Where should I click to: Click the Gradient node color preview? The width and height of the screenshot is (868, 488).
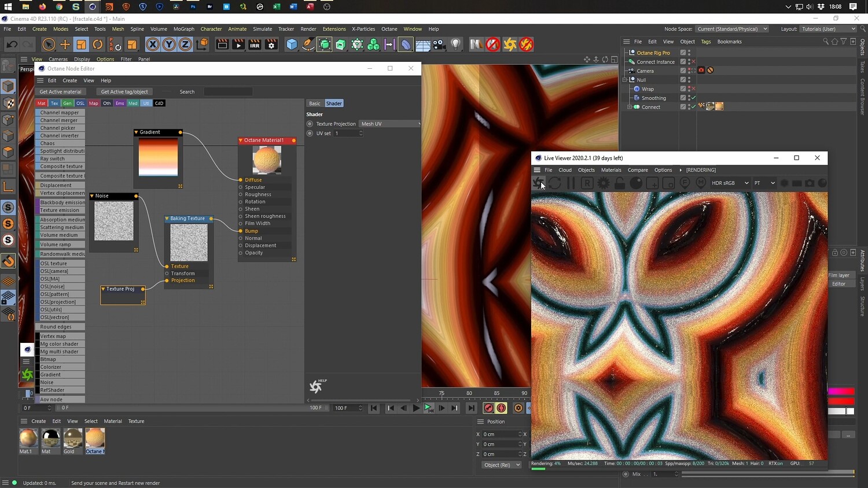[158, 157]
